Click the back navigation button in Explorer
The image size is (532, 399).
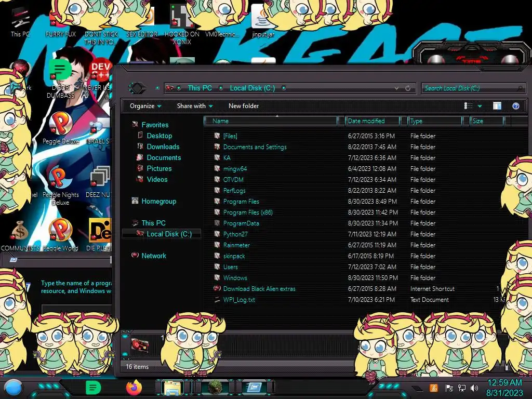137,88
